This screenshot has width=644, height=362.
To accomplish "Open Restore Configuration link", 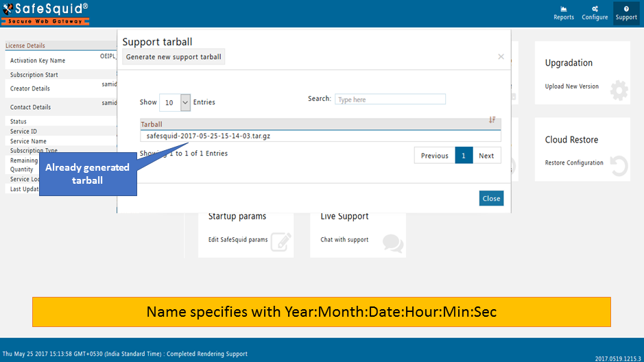I will (574, 162).
